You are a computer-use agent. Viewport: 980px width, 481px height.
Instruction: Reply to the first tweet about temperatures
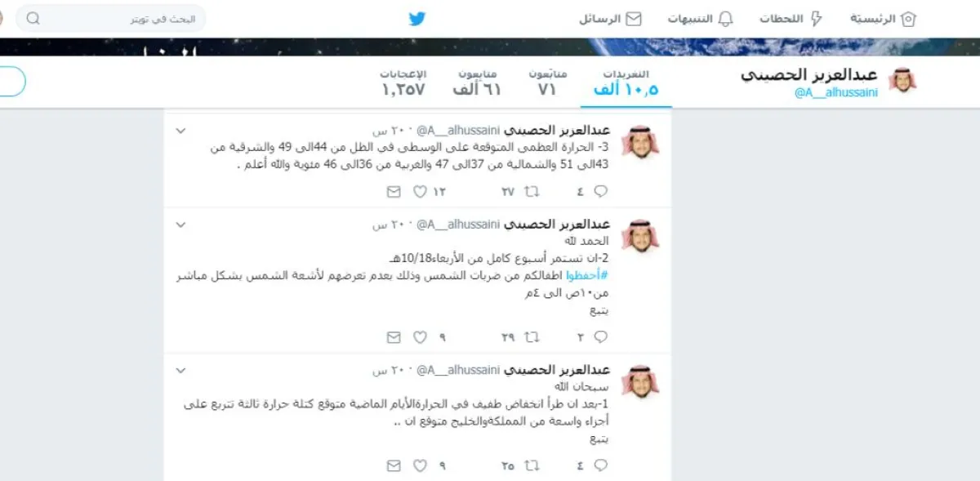(x=600, y=191)
